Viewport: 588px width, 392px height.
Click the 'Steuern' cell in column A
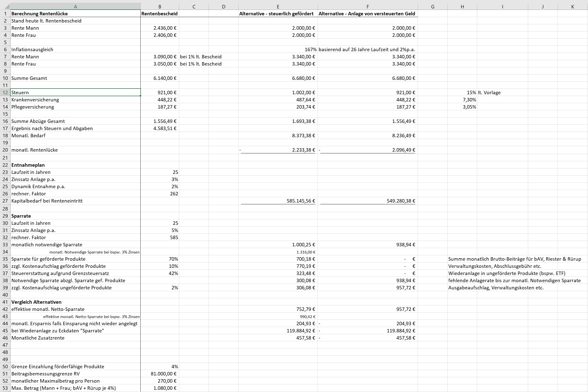tap(20, 92)
